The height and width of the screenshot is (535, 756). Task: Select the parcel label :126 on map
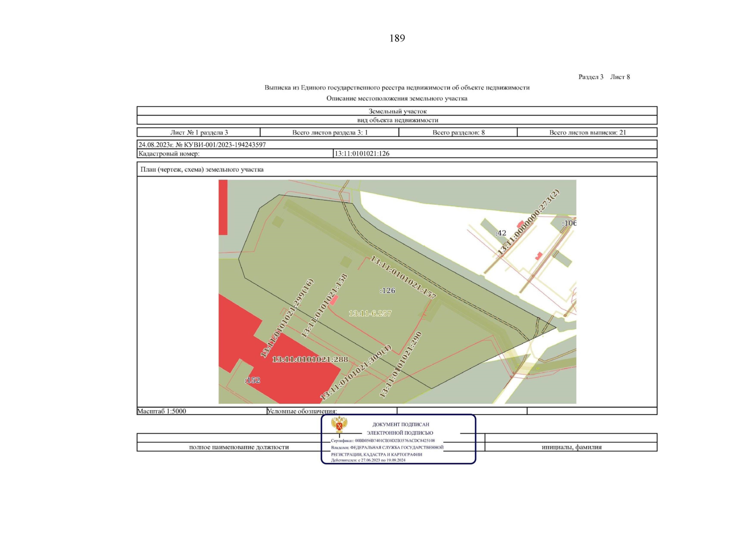coord(387,291)
